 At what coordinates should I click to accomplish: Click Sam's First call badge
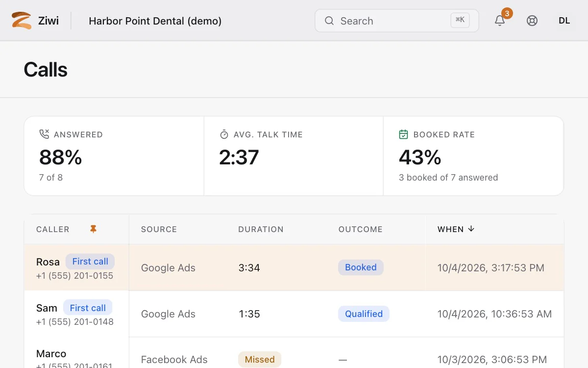pos(88,308)
